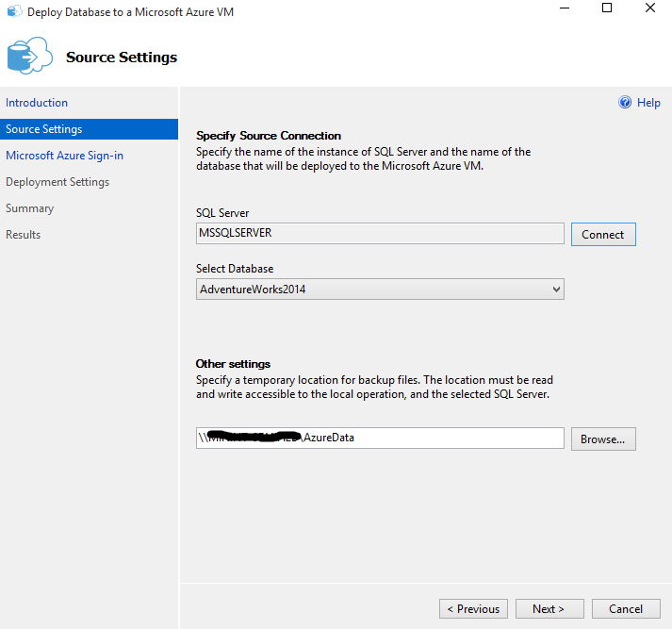Cancel the deployment wizard
672x629 pixels.
(x=626, y=609)
